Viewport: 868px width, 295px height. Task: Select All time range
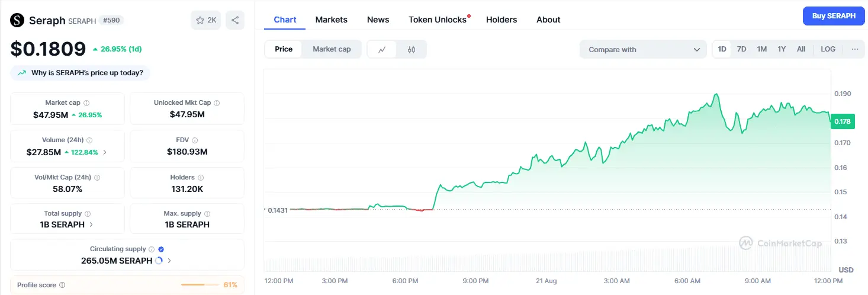(x=801, y=49)
